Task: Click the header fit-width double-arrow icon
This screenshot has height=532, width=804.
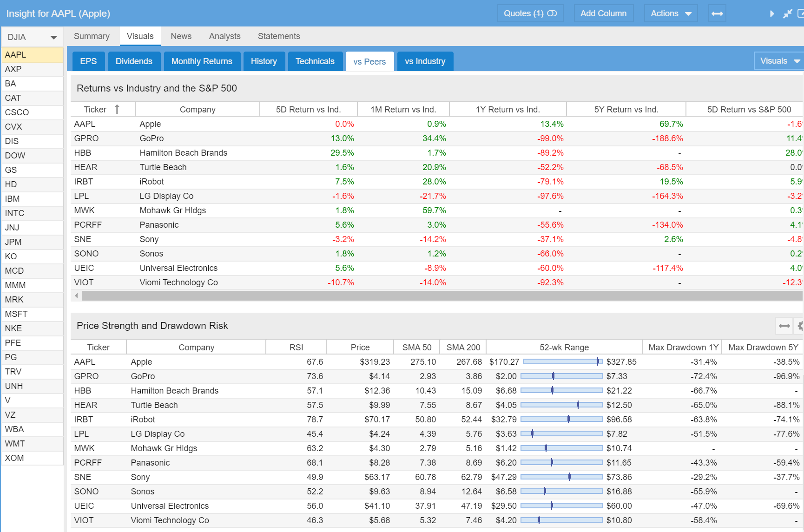Action: pyautogui.click(x=717, y=13)
